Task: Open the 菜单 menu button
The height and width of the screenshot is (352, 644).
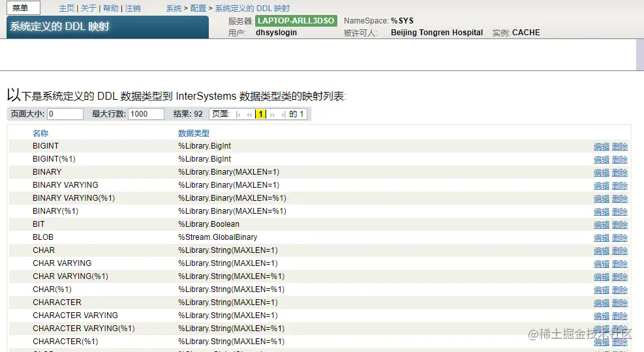Action: click(x=23, y=8)
